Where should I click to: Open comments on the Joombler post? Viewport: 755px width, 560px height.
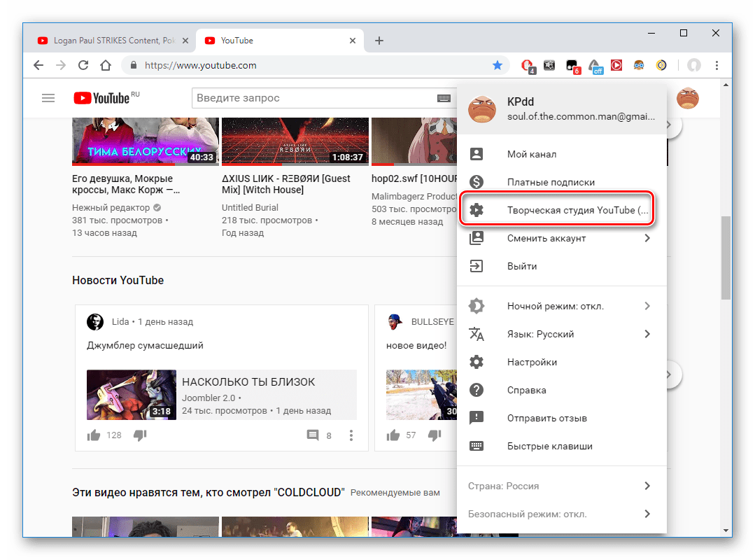[x=313, y=435]
